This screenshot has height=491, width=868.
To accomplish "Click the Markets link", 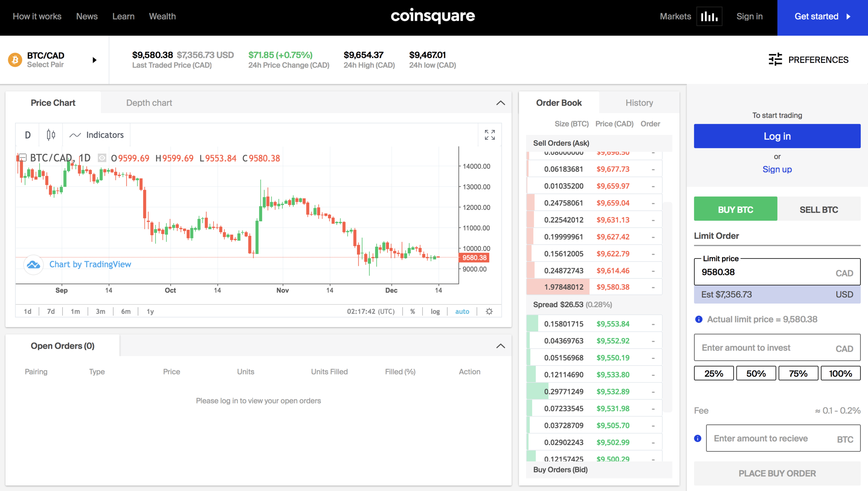I will pos(675,16).
